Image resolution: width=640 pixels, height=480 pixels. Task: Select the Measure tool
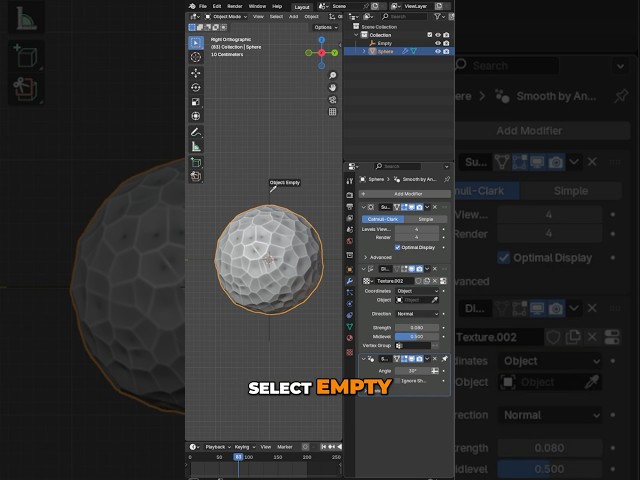[x=196, y=146]
